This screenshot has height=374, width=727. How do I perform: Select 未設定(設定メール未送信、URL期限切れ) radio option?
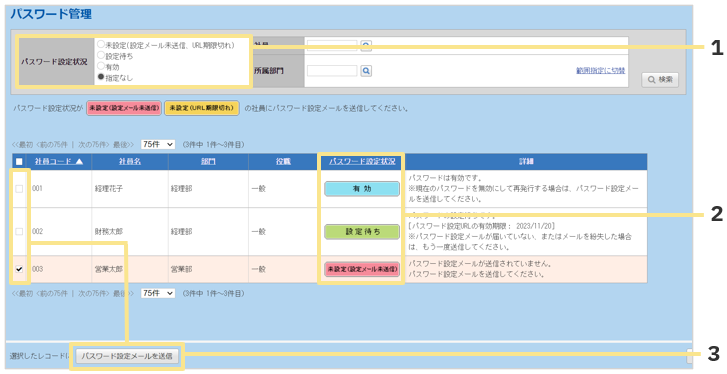101,44
